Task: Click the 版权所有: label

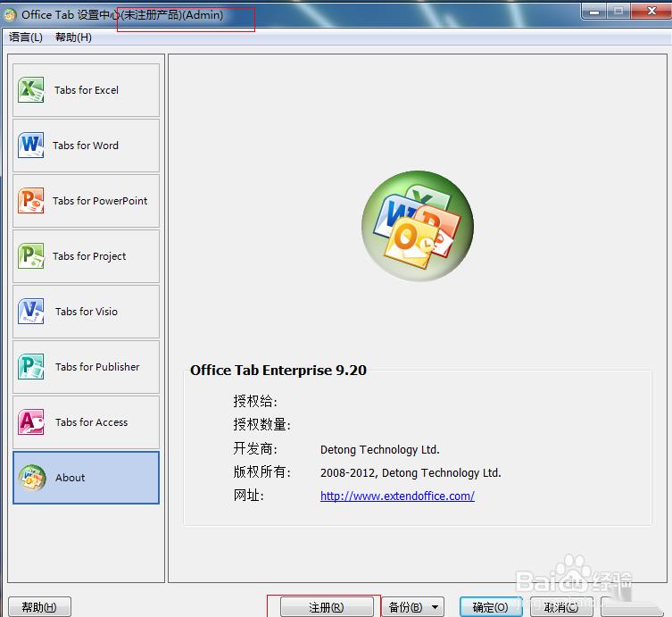Action: (x=261, y=471)
